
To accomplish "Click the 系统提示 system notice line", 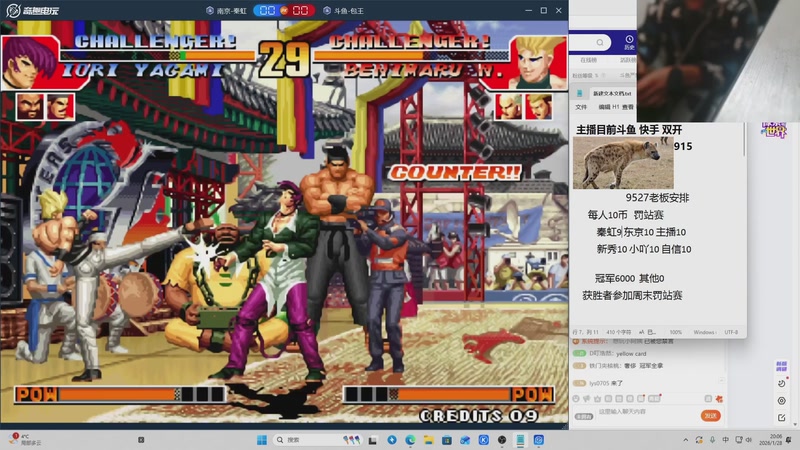I will tap(622, 341).
